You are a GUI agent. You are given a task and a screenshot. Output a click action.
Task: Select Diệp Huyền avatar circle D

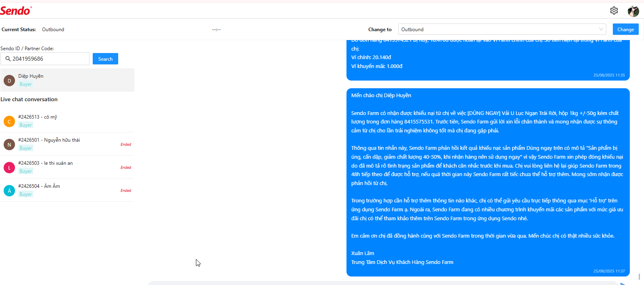(x=9, y=81)
